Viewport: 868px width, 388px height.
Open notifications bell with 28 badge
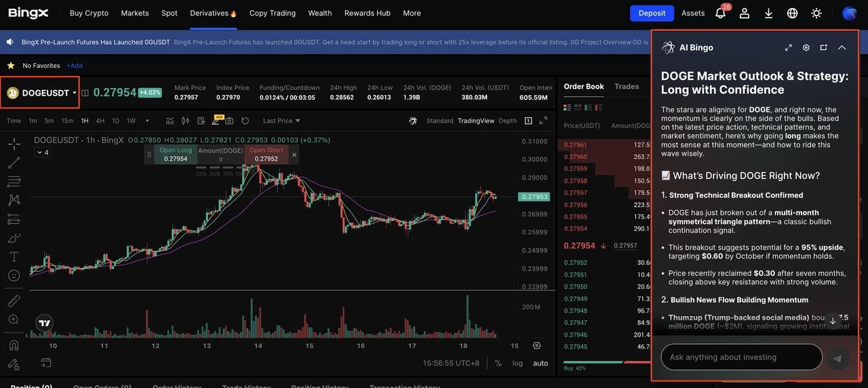click(x=721, y=13)
